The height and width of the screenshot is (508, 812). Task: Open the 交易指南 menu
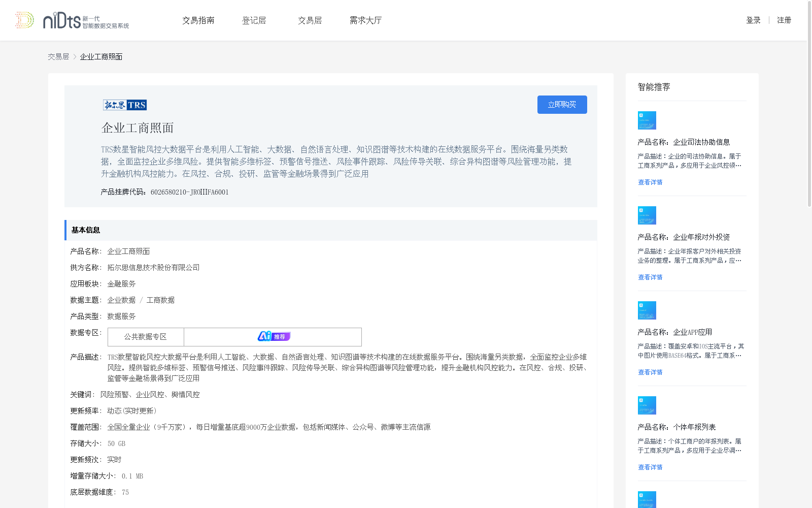pos(198,20)
